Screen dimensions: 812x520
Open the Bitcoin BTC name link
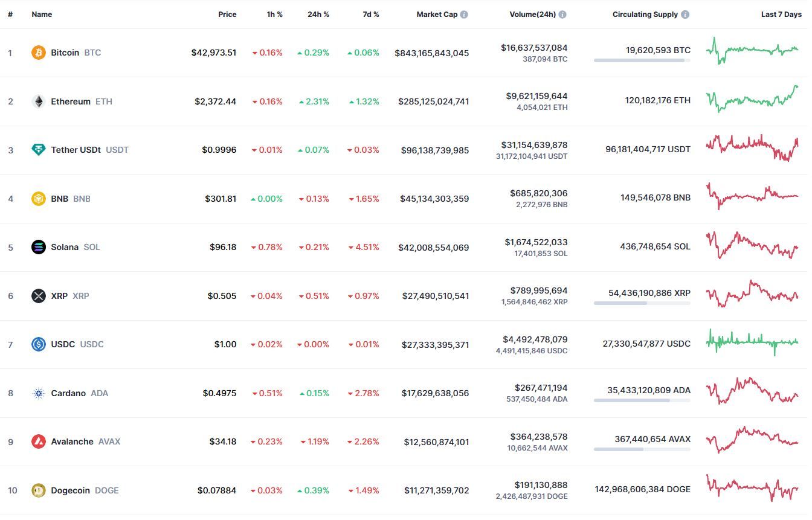(x=76, y=53)
